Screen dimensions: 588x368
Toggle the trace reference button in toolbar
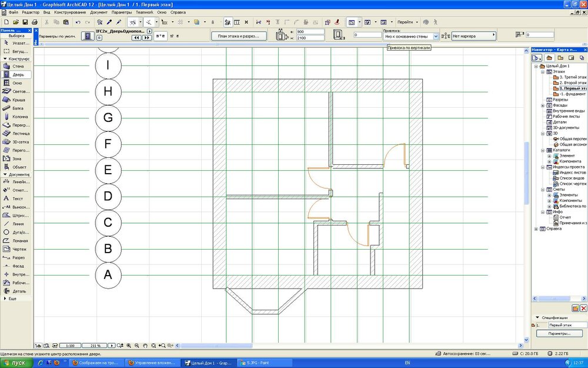click(x=196, y=22)
